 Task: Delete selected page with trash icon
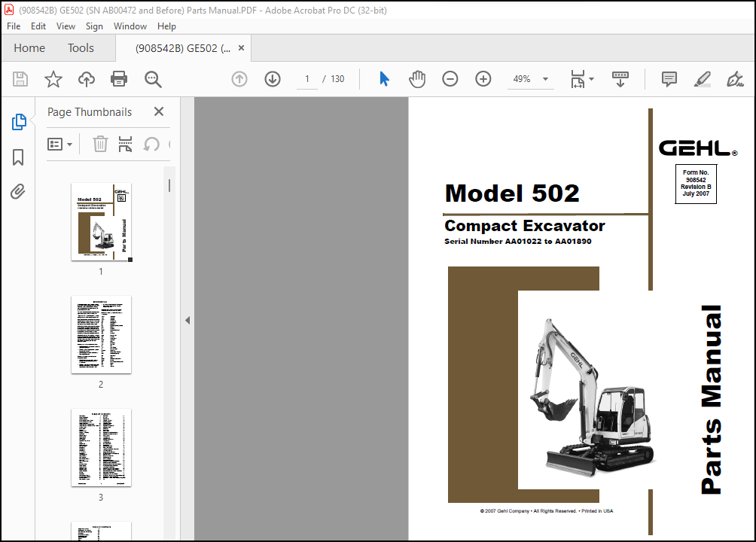100,145
